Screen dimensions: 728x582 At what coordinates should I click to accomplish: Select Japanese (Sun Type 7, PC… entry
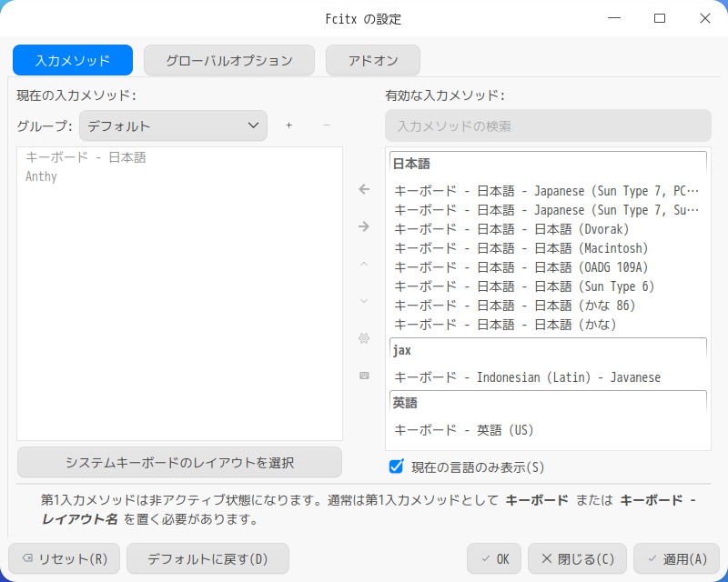(x=548, y=191)
